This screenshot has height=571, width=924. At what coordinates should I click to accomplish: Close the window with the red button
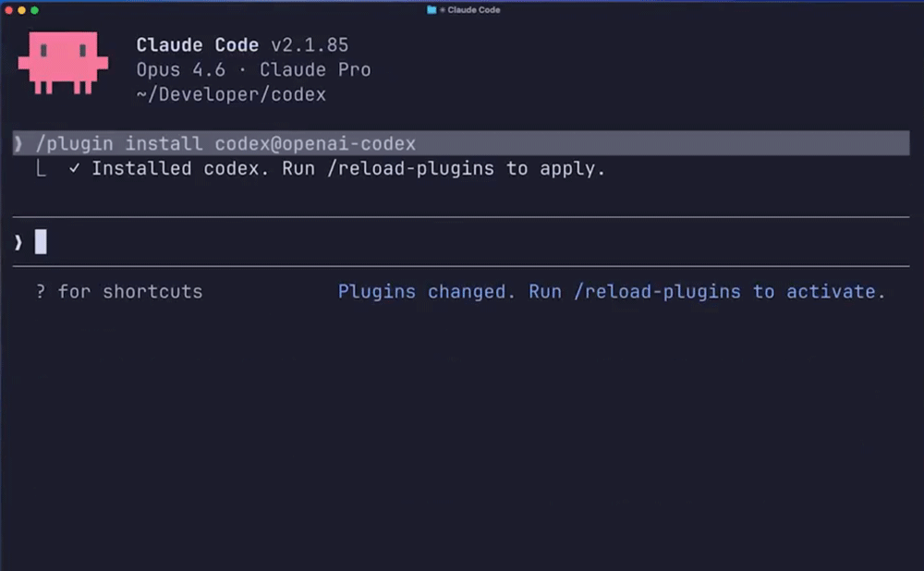(x=8, y=9)
